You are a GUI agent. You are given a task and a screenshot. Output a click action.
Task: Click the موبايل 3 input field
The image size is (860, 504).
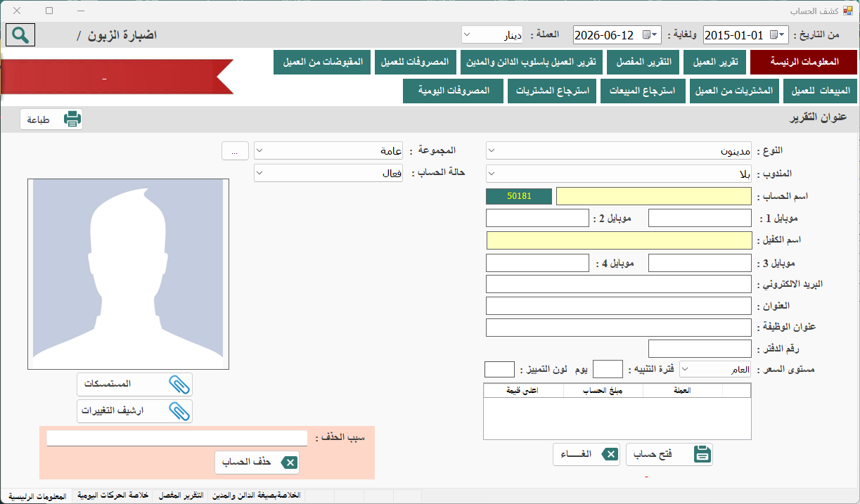tap(700, 263)
